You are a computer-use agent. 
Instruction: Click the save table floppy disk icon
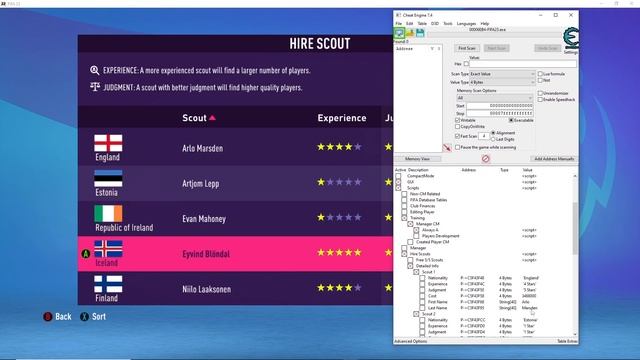pyautogui.click(x=420, y=33)
